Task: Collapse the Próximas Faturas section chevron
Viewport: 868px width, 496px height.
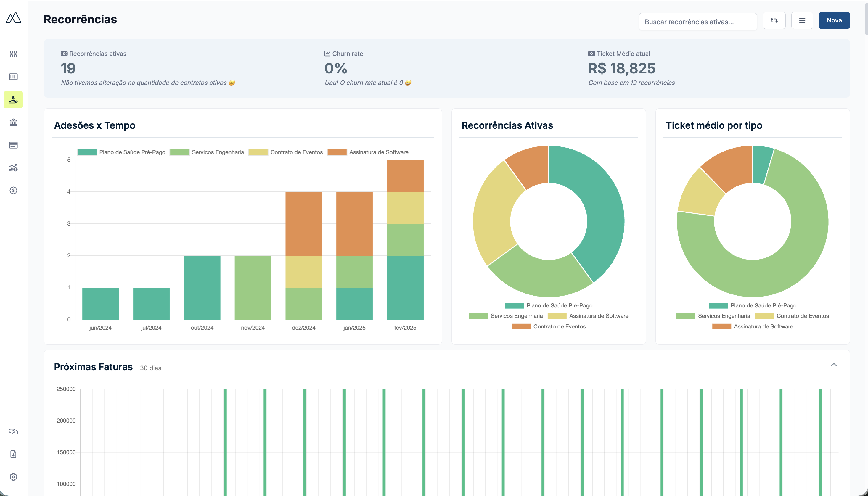Action: [x=834, y=365]
